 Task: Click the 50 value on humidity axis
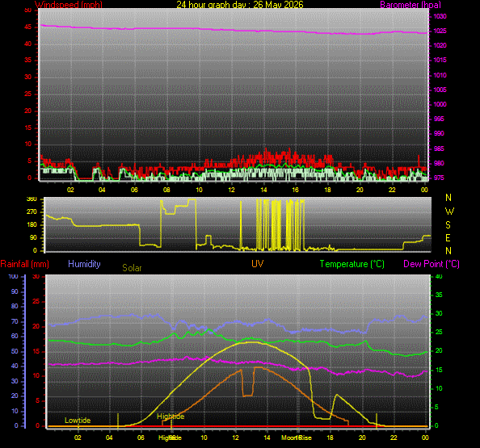pyautogui.click(x=15, y=351)
